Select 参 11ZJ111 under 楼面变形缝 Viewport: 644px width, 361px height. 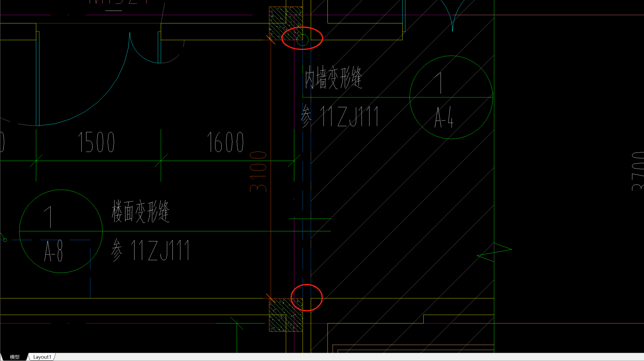[x=151, y=250]
